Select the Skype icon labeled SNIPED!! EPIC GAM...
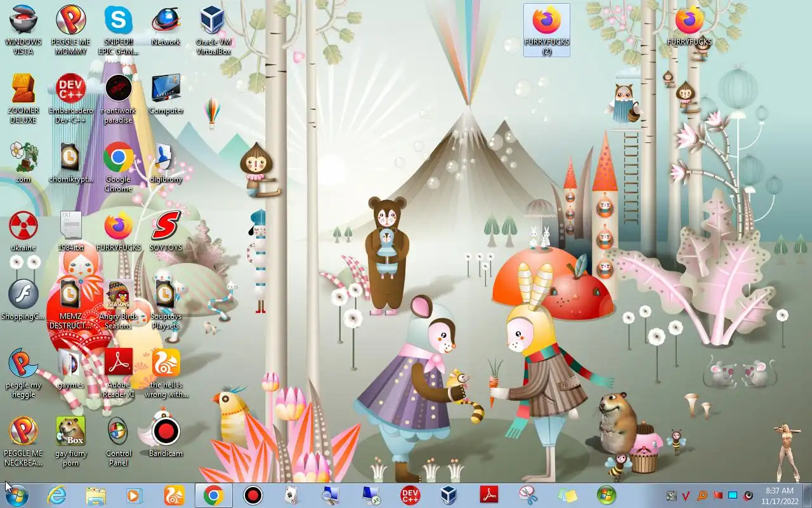This screenshot has height=508, width=812. (119, 30)
